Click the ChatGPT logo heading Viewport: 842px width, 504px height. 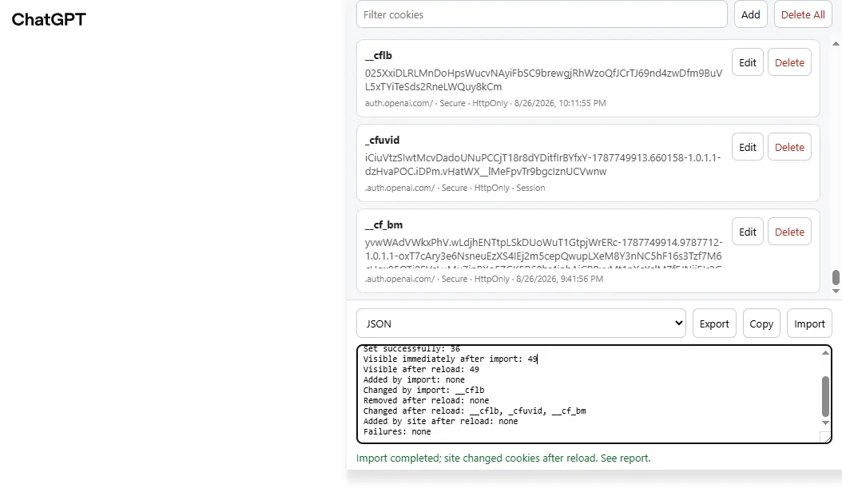click(49, 19)
